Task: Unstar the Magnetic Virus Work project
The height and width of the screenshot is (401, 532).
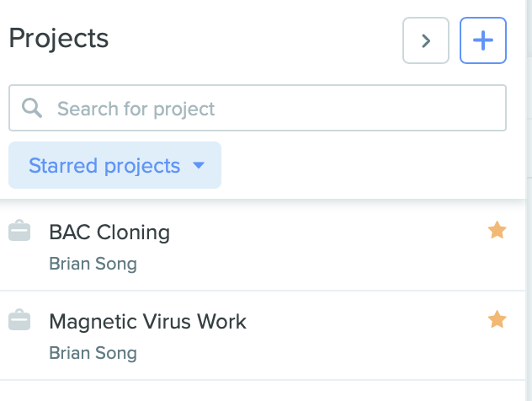Action: 497,319
